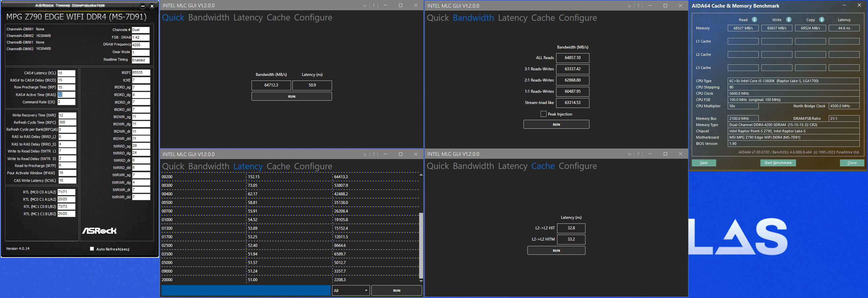The height and width of the screenshot is (298, 868).
Task: Open the All dropdown in MLC Latency window
Action: [x=351, y=291]
